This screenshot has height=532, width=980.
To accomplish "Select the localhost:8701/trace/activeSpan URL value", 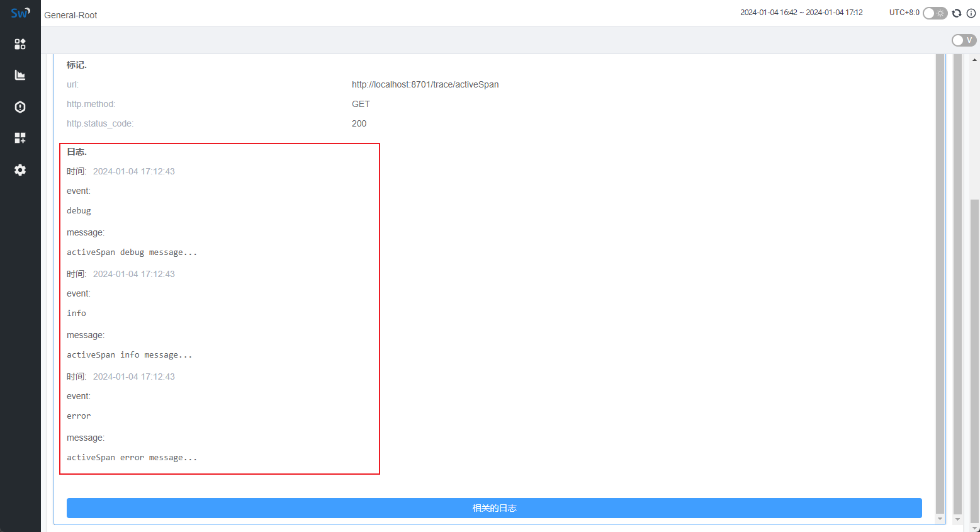I will coord(425,84).
